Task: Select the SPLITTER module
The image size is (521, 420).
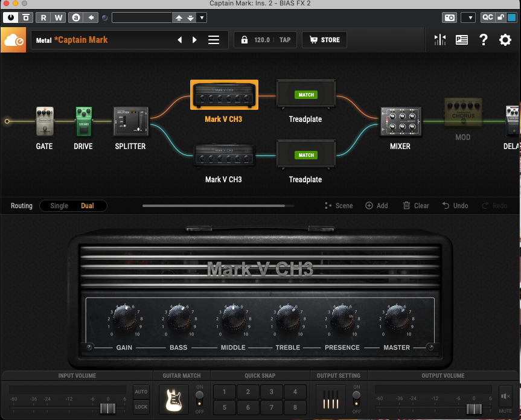Action: (130, 121)
